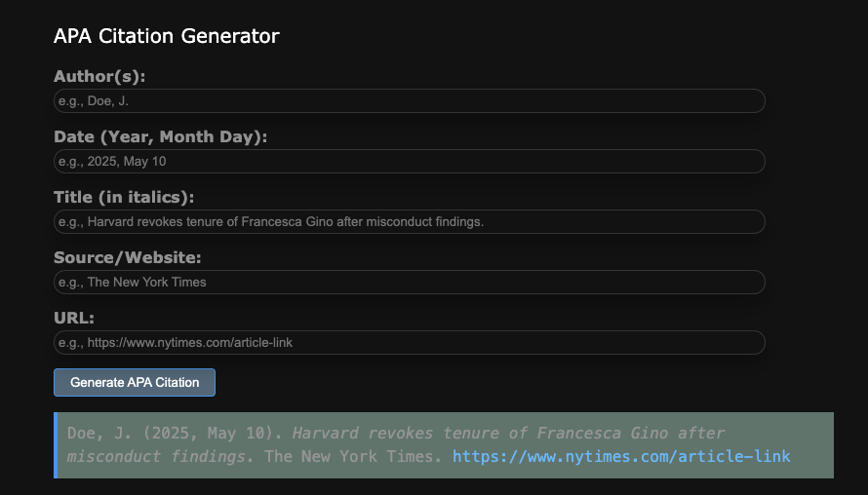Click the "URL:" field label
Viewport: 868px width, 495px height.
click(x=74, y=319)
